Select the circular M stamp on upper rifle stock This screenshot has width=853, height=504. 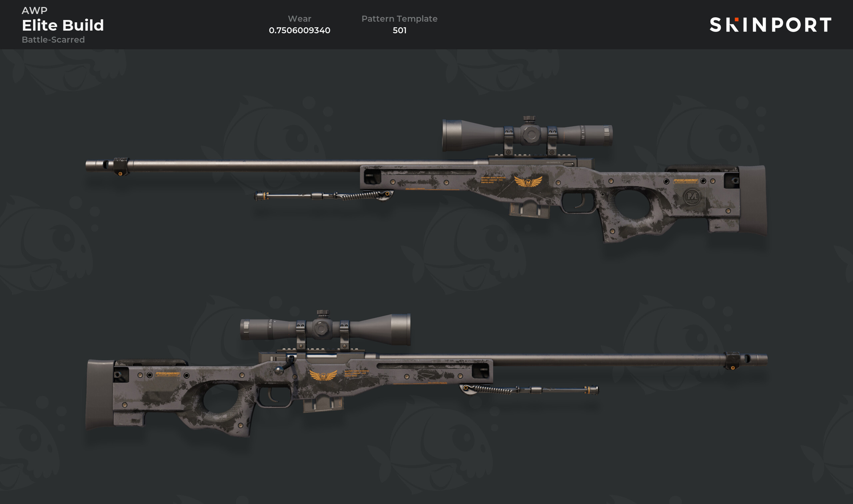tap(692, 197)
